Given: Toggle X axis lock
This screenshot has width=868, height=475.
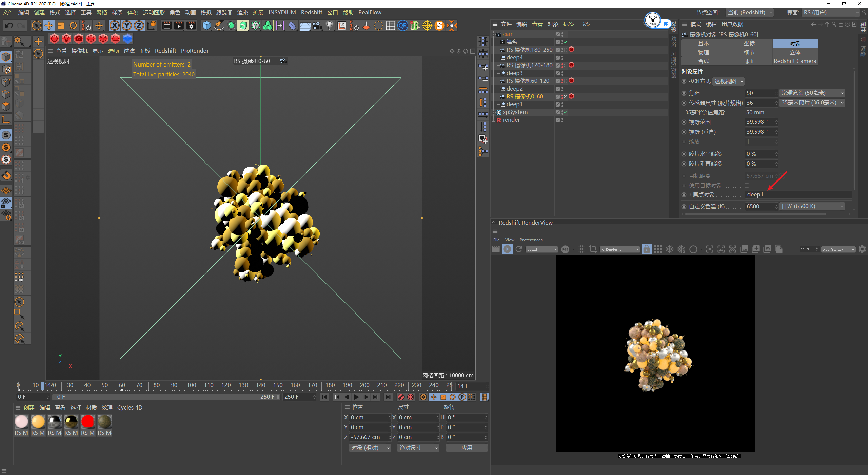Looking at the screenshot, I should 115,25.
